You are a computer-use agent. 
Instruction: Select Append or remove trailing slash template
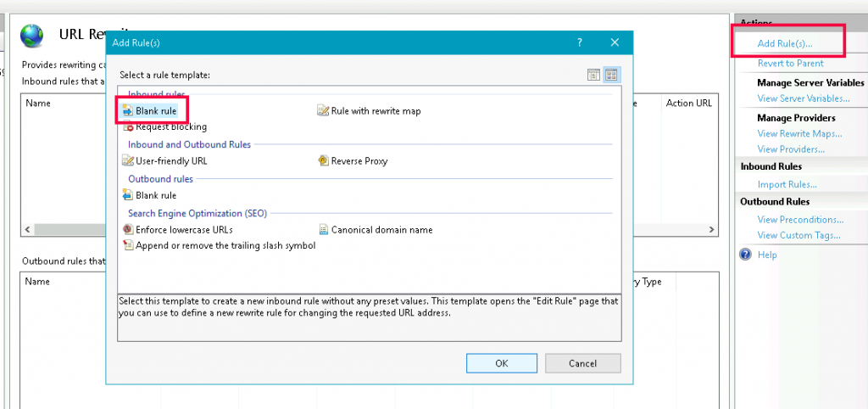[220, 245]
